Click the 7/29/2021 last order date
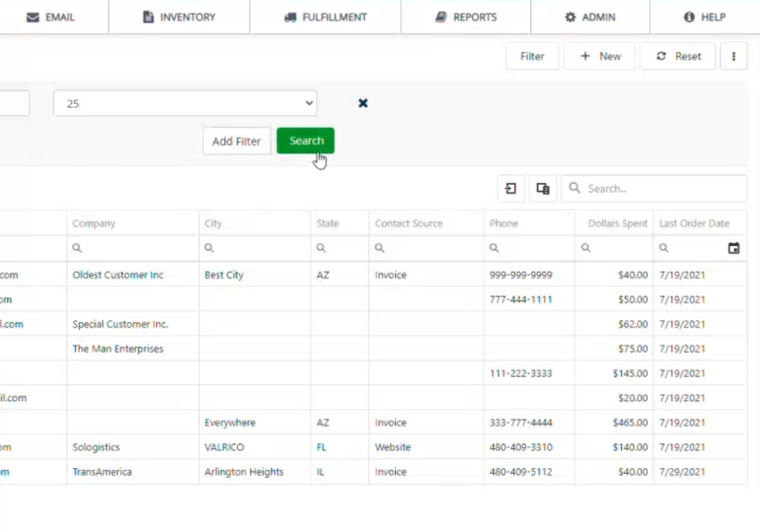This screenshot has height=532, width=760. point(682,472)
